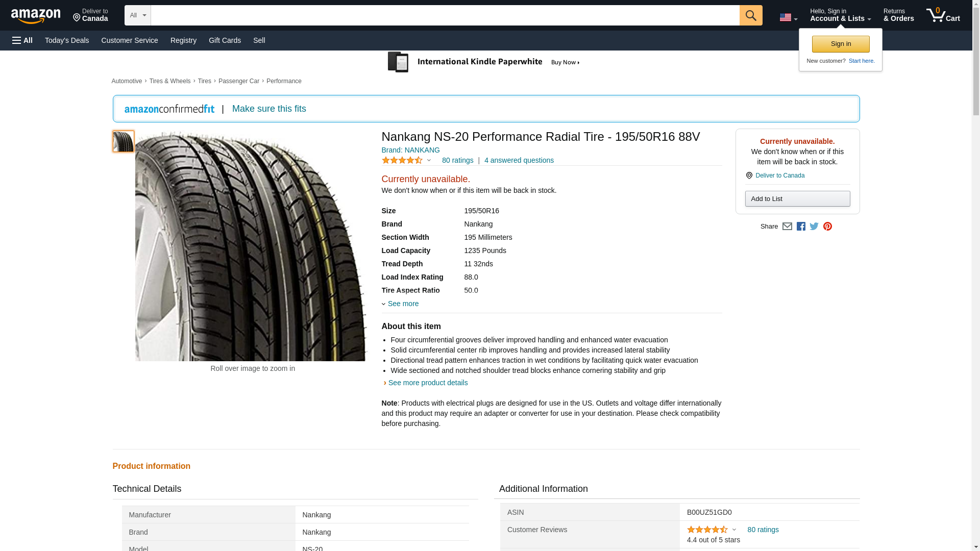
Task: Click the yellow Sign in button
Action: (x=840, y=44)
